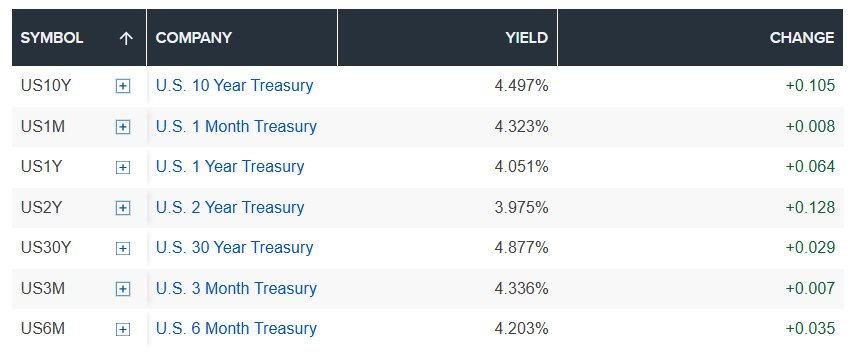Sort table by YIELD column header
Viewport: 851px width, 360px height.
[526, 37]
